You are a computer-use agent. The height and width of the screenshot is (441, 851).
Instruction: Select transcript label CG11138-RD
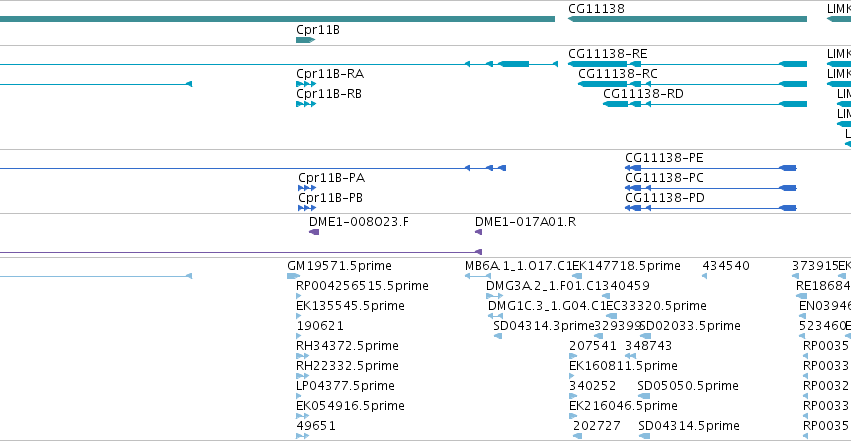point(643,94)
